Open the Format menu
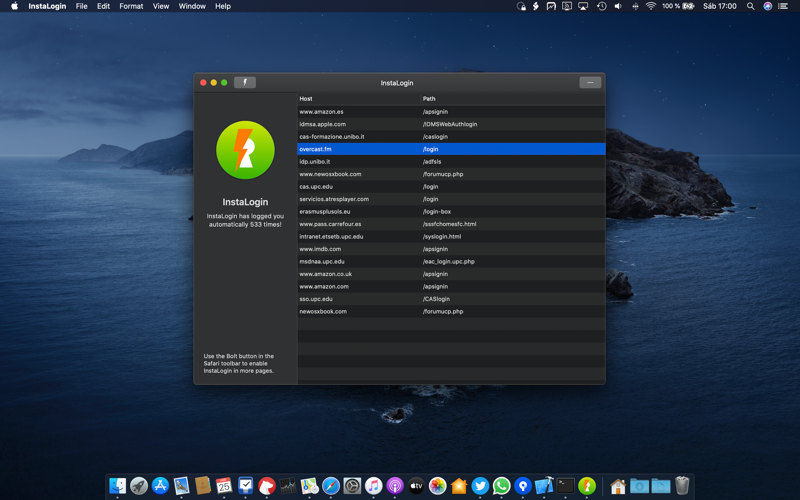The height and width of the screenshot is (500, 800). 131,6
